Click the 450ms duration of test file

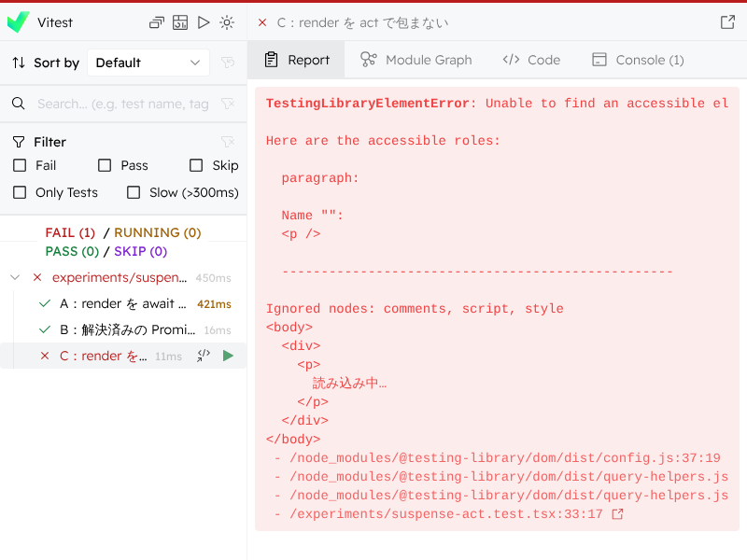(x=213, y=277)
